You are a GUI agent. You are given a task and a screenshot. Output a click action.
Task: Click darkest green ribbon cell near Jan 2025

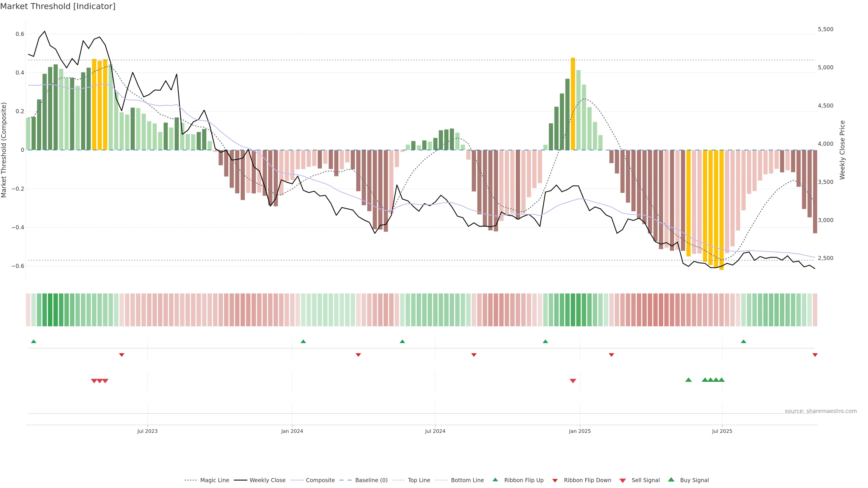coord(573,310)
